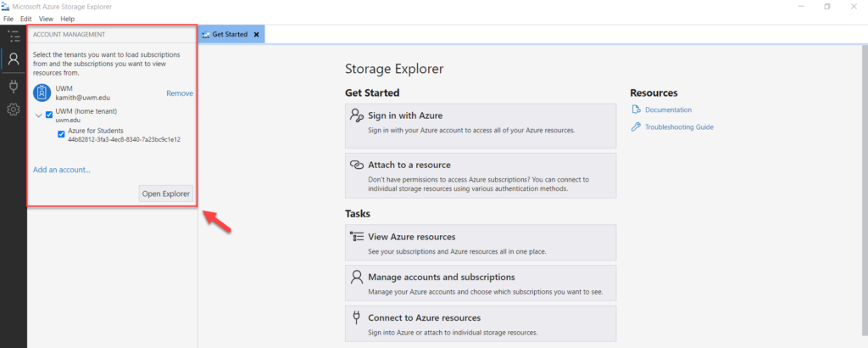
Task: Click the Sign in with Azure icon
Action: (x=357, y=115)
